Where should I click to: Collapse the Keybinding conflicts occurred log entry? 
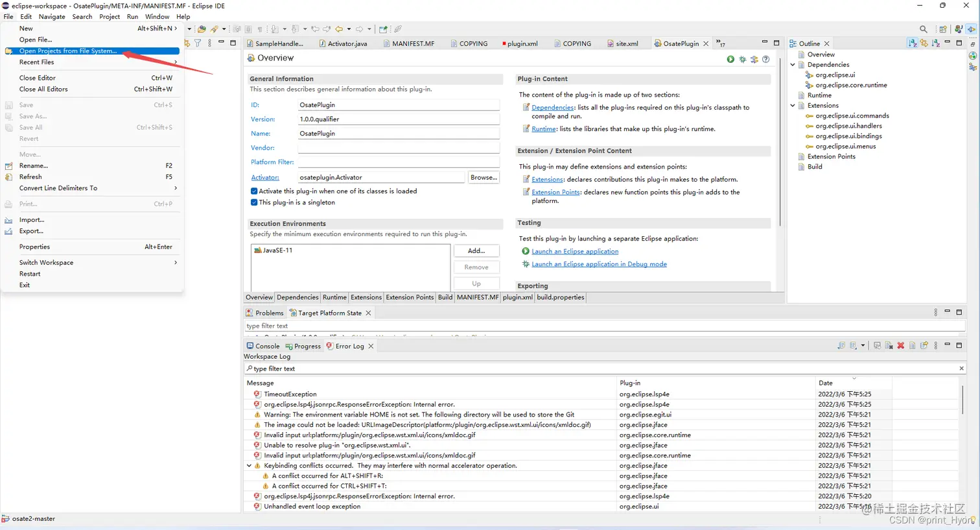point(249,466)
